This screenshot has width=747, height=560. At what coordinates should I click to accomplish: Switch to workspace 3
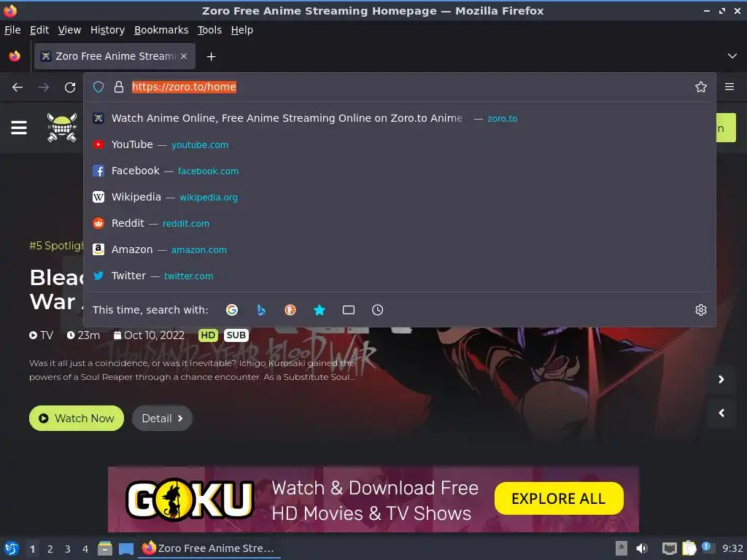tap(68, 549)
